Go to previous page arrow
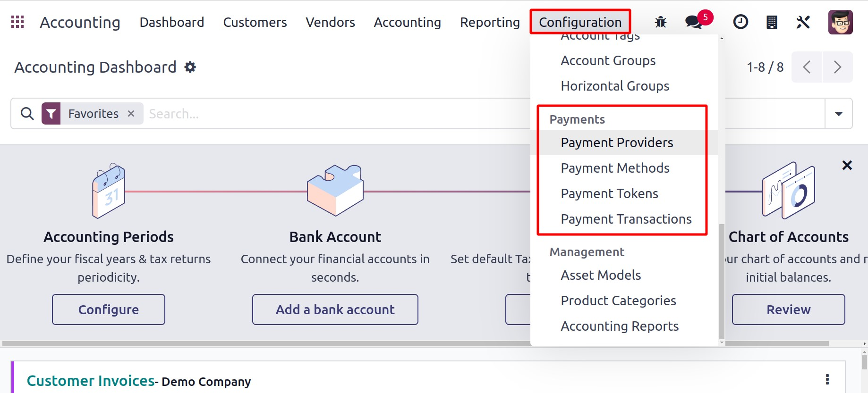The image size is (868, 393). (x=807, y=67)
